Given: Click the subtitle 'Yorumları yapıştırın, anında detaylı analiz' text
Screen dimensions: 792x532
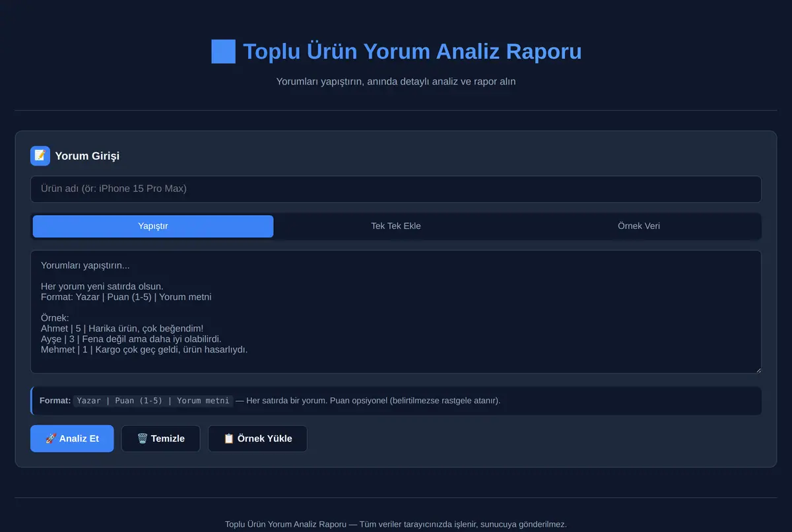Looking at the screenshot, I should 396,82.
